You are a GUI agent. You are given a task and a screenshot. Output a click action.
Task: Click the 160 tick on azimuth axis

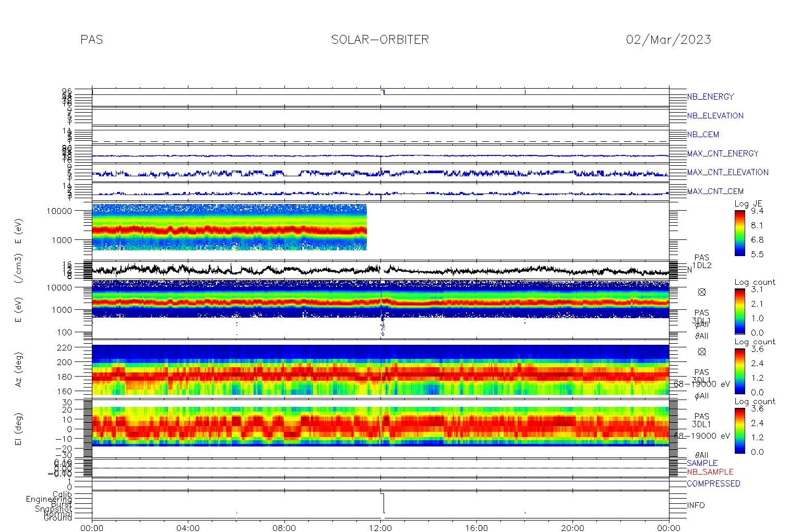pos(65,391)
